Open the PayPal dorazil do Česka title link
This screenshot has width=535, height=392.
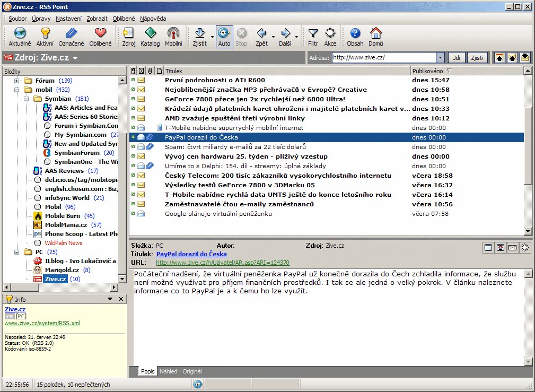[191, 254]
